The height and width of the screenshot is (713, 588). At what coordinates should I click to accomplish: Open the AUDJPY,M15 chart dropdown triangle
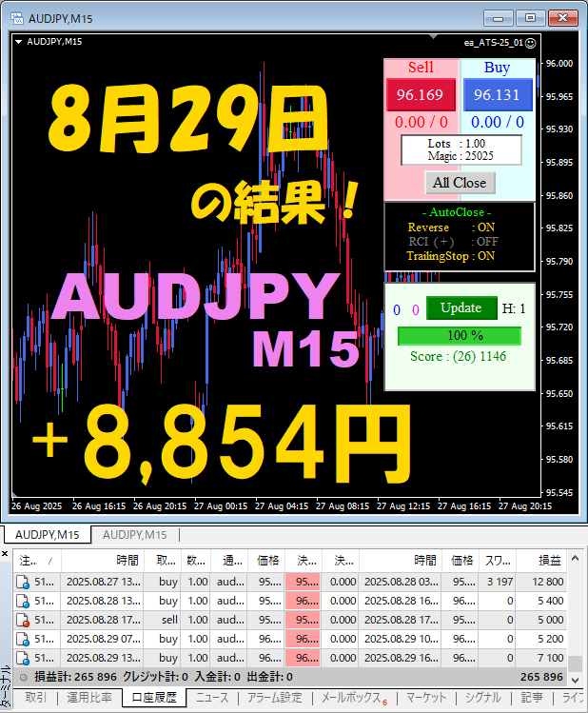click(19, 42)
